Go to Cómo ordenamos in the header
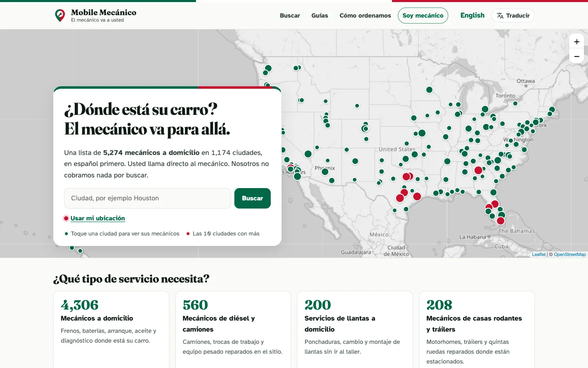Screen dimensions: 588x368 [365, 16]
